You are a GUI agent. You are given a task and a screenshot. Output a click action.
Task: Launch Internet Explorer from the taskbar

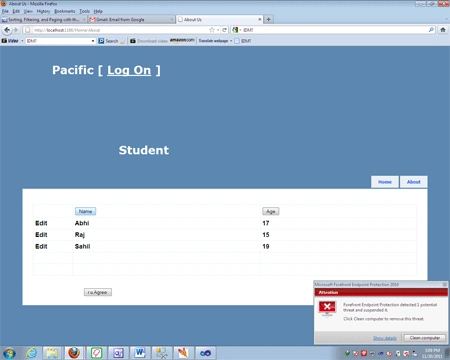pyautogui.click(x=32, y=353)
